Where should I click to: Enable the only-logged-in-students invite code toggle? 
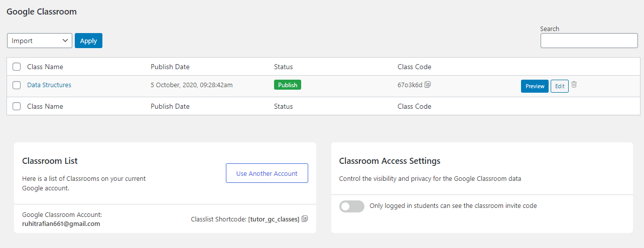(x=351, y=206)
